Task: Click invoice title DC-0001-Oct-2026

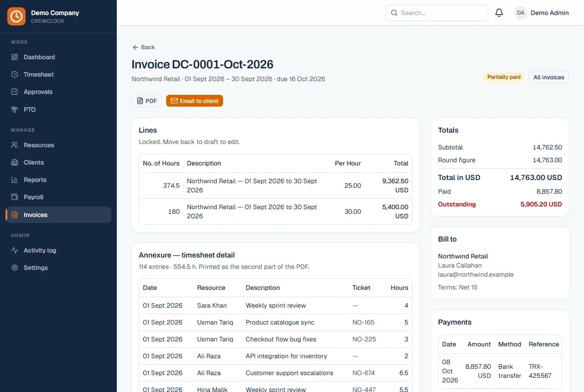Action: coord(203,64)
